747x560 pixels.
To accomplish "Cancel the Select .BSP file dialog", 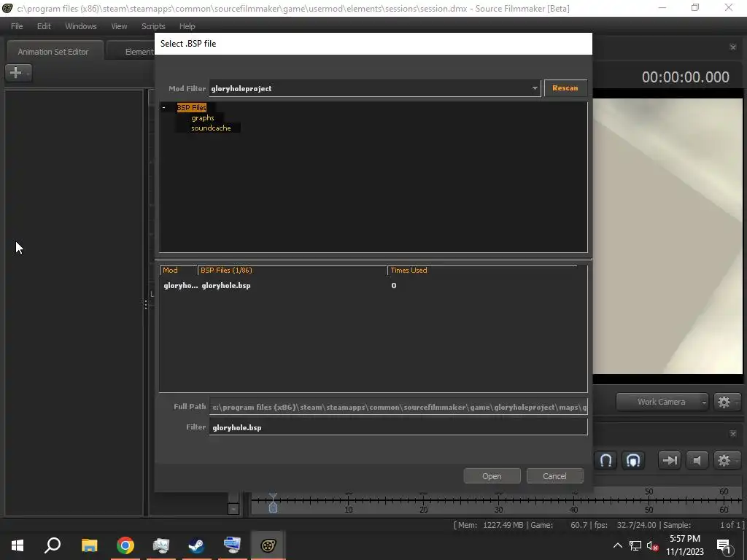I will pos(554,476).
